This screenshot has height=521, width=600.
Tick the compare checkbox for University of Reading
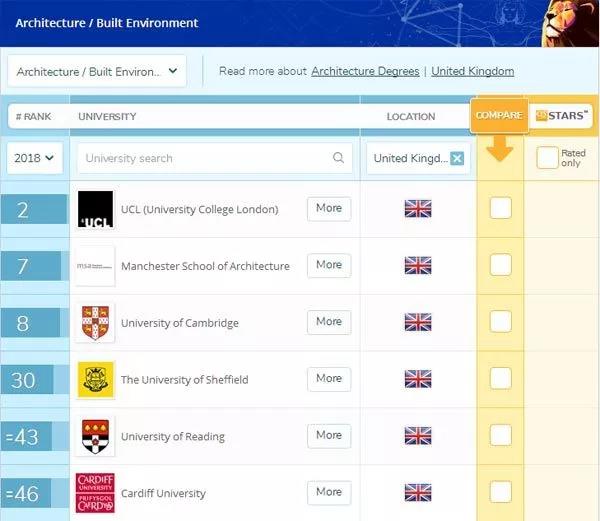pos(501,435)
